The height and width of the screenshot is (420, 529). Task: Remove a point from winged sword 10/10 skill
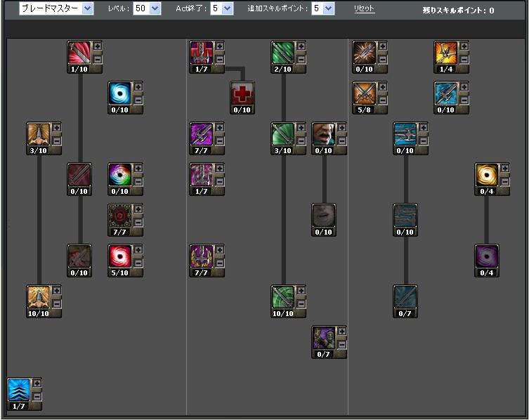pos(57,303)
